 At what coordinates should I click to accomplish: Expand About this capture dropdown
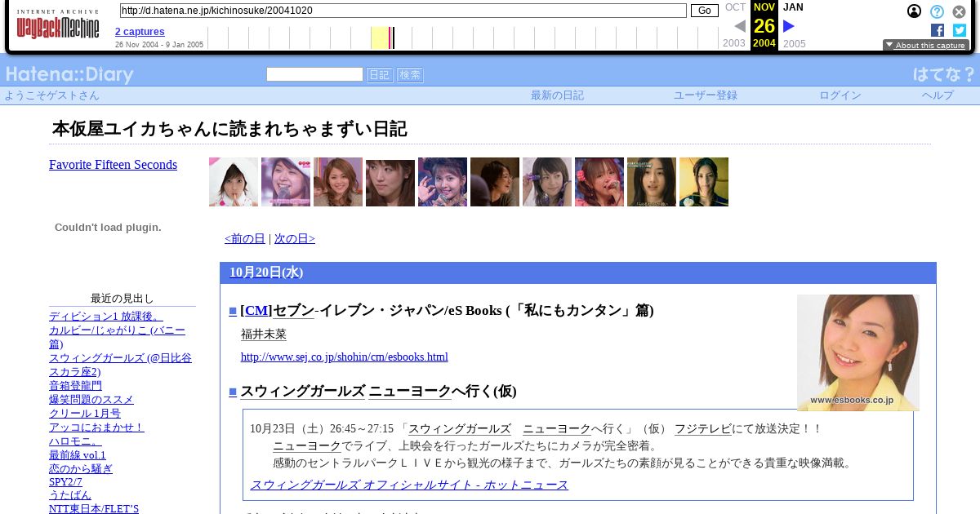coord(926,46)
